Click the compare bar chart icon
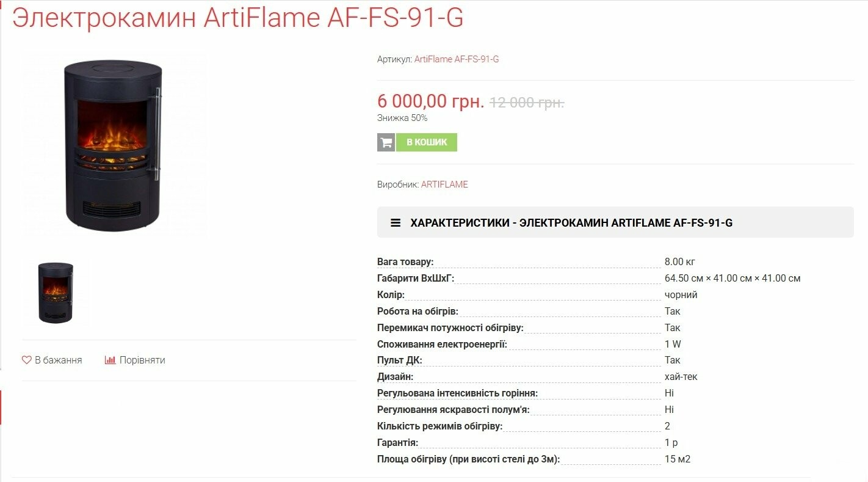Image resolution: width=868 pixels, height=482 pixels. 110,360
